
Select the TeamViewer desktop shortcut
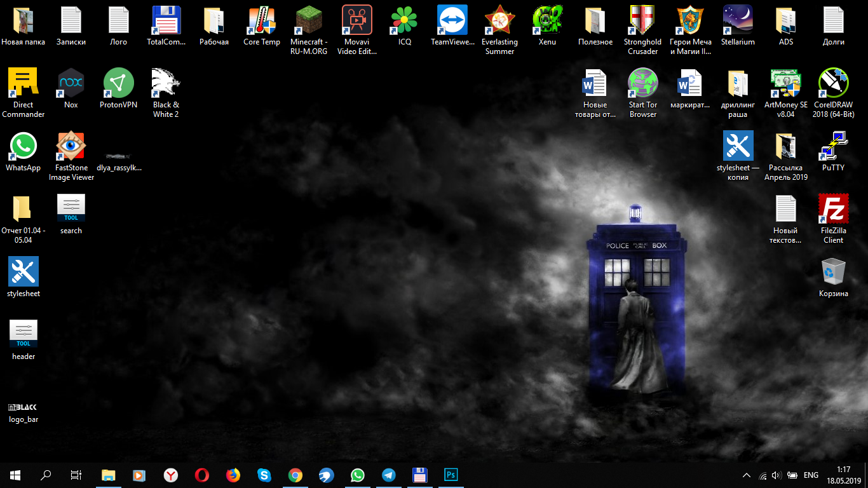452,20
